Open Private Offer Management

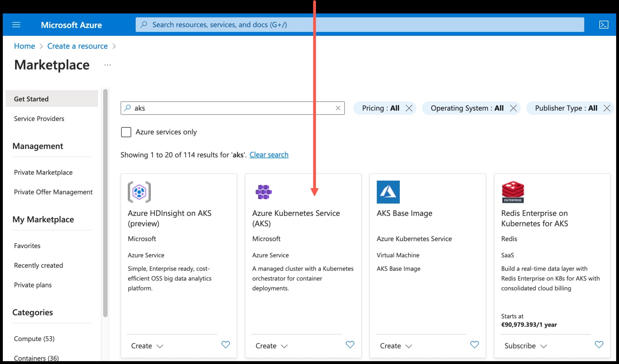(x=53, y=192)
